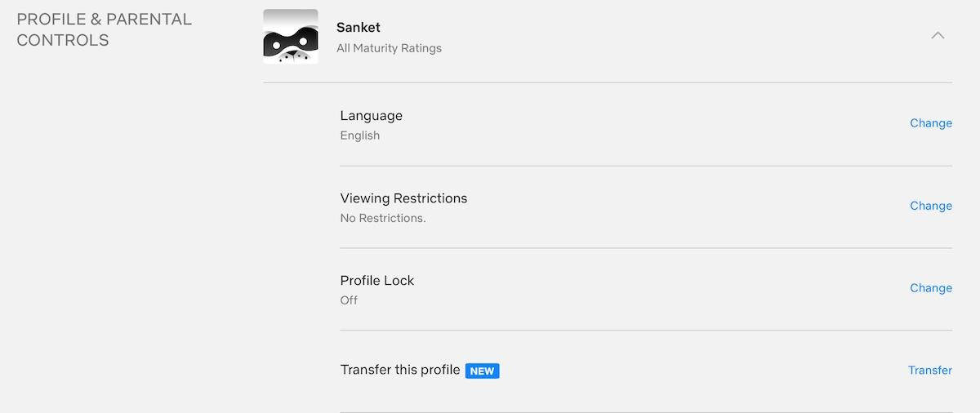Click the divider line below Profile Lock row
This screenshot has height=413, width=980.
point(645,331)
